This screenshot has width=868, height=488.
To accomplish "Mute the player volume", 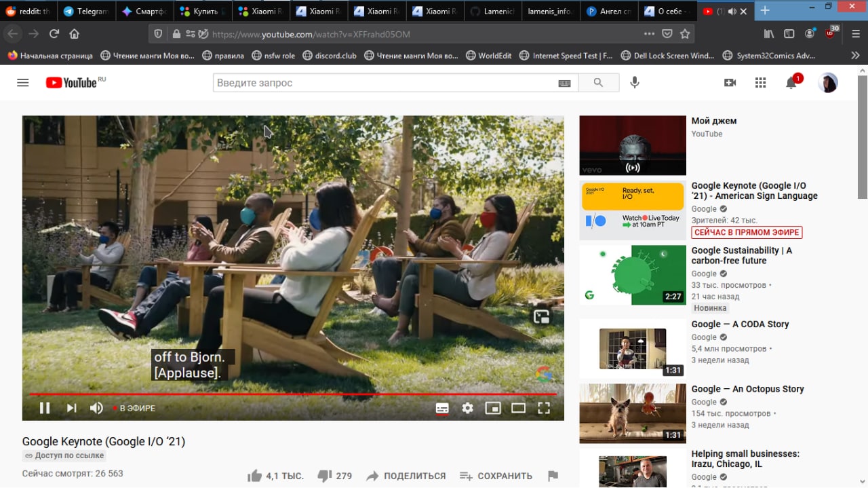I will coord(96,408).
